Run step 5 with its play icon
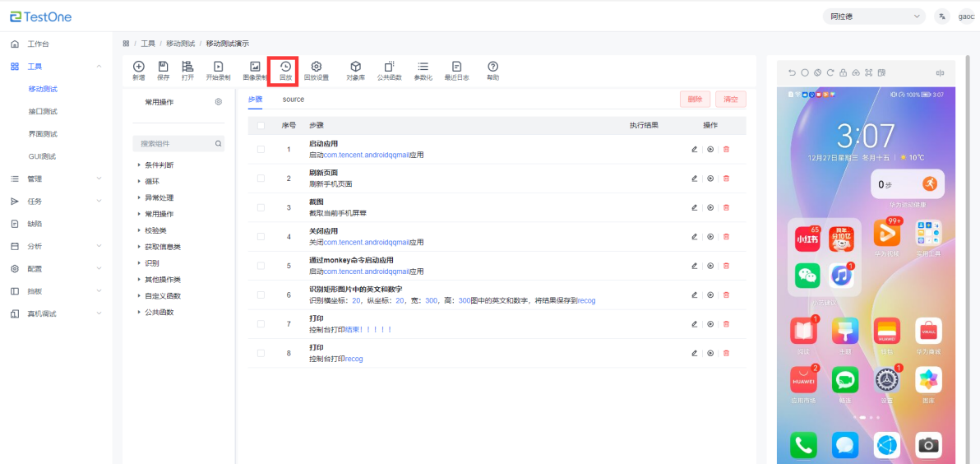The image size is (980, 464). coord(710,266)
